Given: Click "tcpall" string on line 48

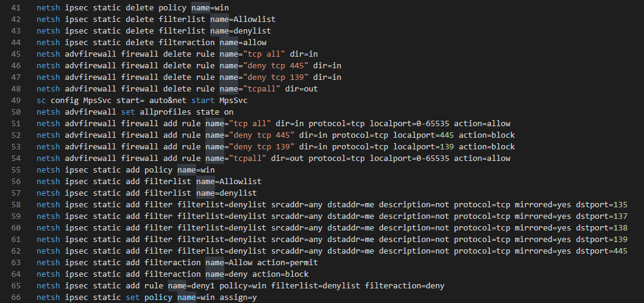Looking at the screenshot, I should [x=257, y=88].
